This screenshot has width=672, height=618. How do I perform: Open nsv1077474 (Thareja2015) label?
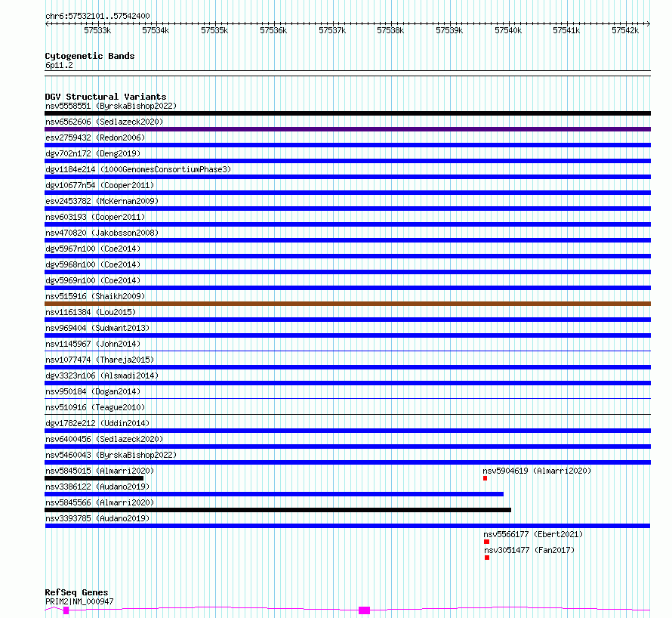[100, 360]
